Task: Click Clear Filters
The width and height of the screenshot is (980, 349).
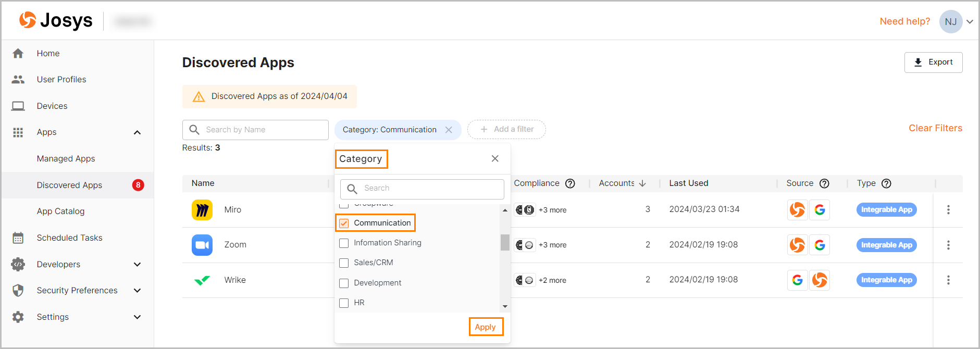Action: [x=935, y=128]
